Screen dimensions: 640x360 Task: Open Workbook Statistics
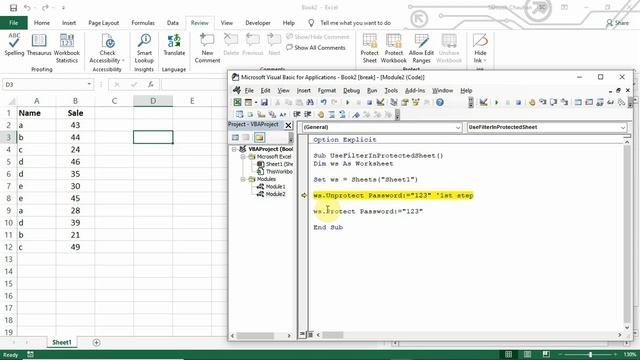coord(67,48)
